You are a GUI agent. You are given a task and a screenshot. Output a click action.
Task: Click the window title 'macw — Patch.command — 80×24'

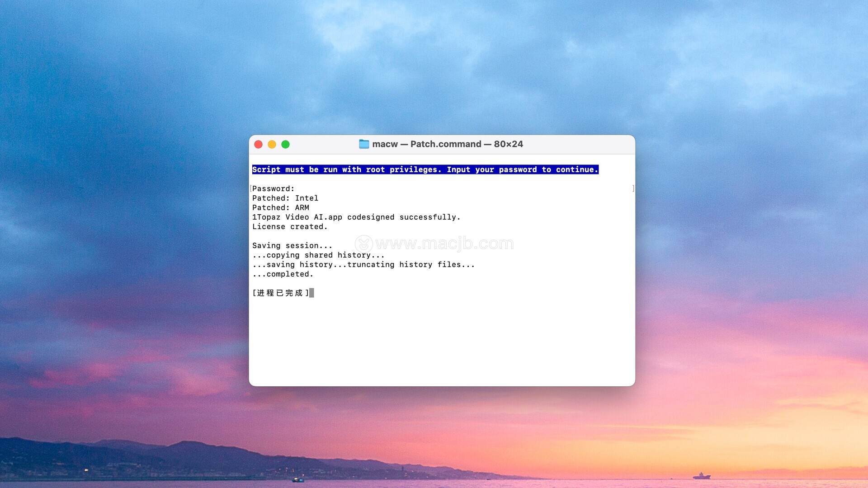tap(448, 144)
